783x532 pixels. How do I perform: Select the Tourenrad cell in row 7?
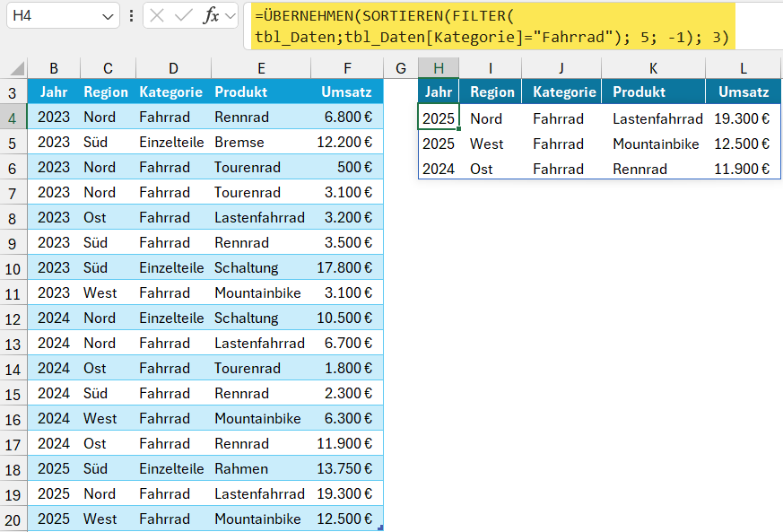(261, 192)
